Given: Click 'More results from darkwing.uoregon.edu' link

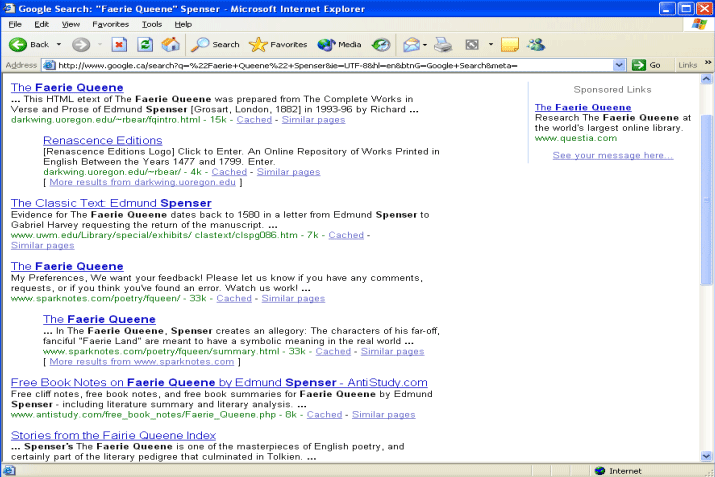Looking at the screenshot, I should pos(143,182).
